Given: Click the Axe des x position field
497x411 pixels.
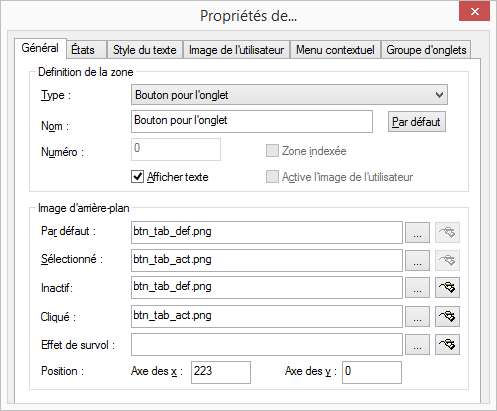Looking at the screenshot, I should [221, 372].
